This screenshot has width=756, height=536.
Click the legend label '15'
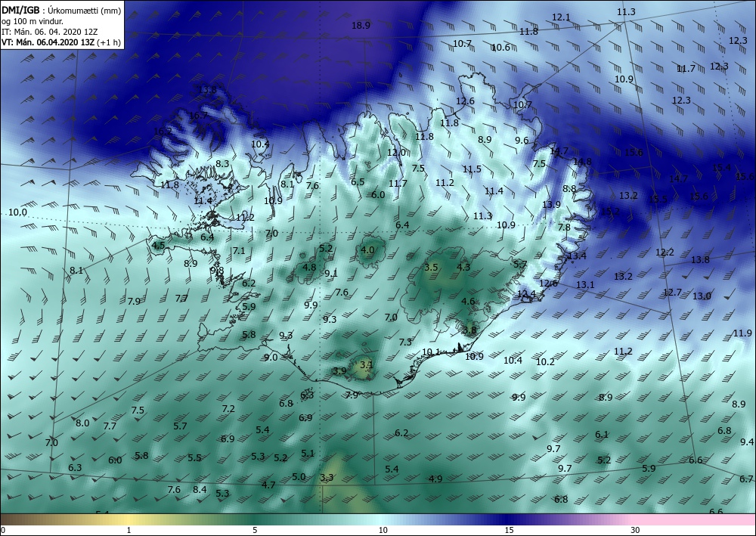coord(509,530)
